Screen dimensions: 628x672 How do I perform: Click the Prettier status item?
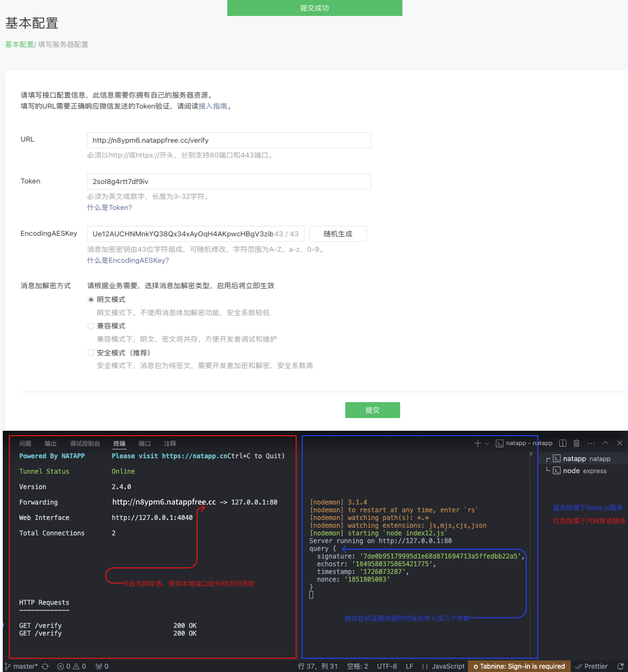click(x=592, y=666)
